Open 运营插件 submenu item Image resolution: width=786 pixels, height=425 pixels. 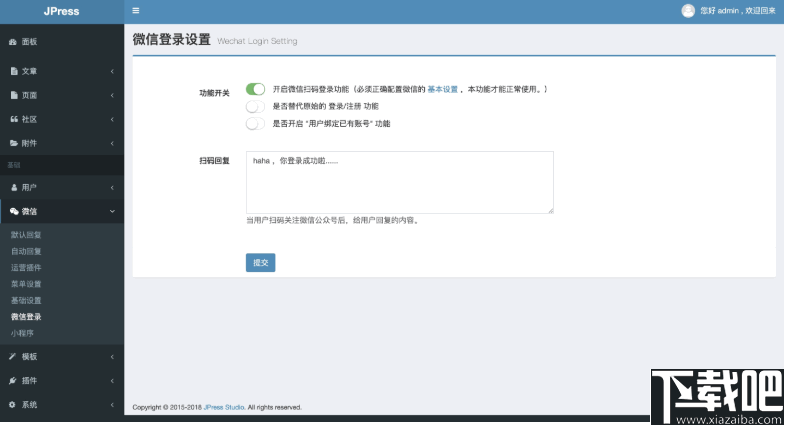[x=26, y=268]
